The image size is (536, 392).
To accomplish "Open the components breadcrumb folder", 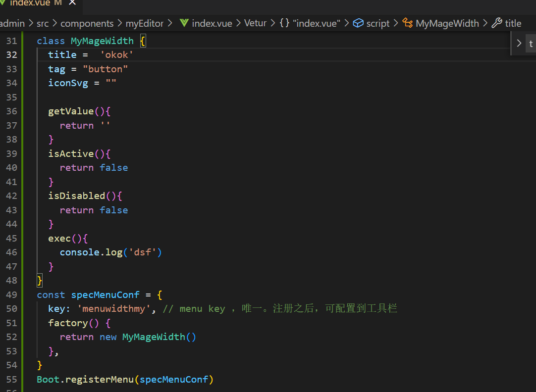I will 87,23.
